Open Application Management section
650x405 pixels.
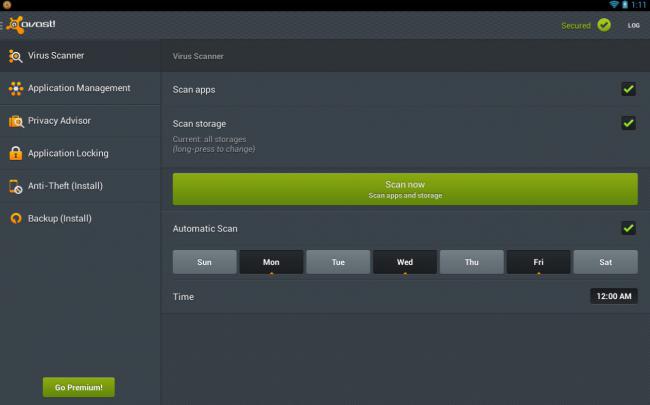[x=80, y=88]
